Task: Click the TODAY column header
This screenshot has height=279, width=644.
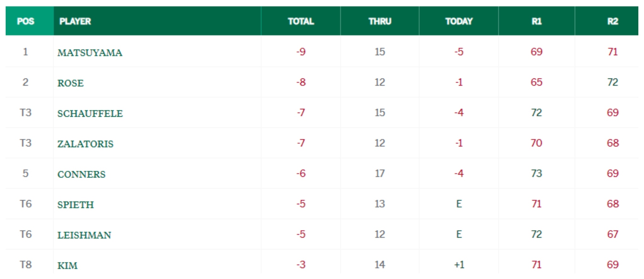Action: pos(459,21)
